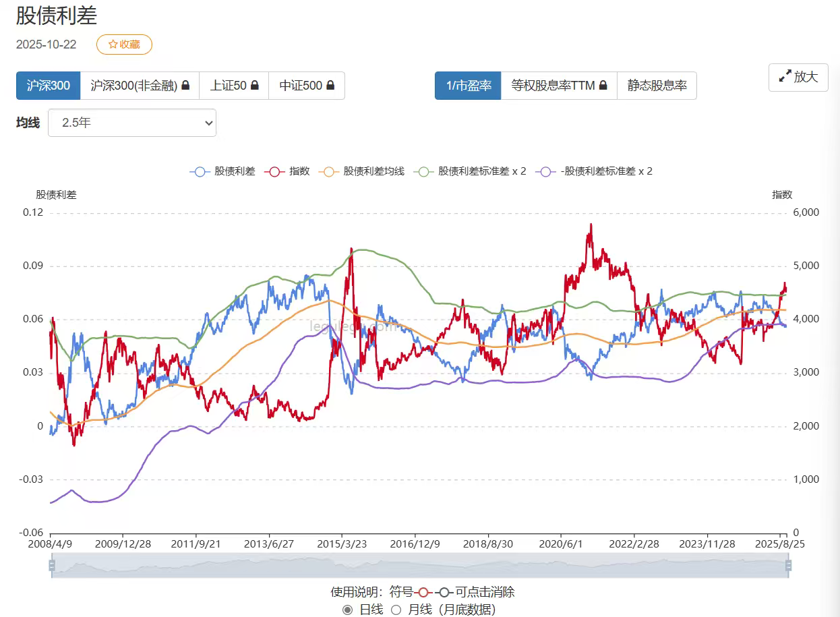Viewport: 840px width, 617px height.
Task: Select the 沪深300 index tab
Action: (49, 86)
